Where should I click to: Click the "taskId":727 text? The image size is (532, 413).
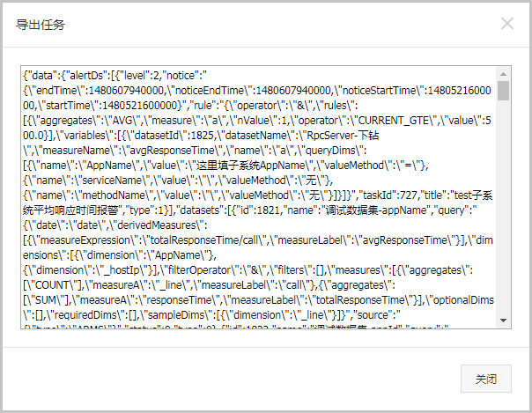[390, 195]
